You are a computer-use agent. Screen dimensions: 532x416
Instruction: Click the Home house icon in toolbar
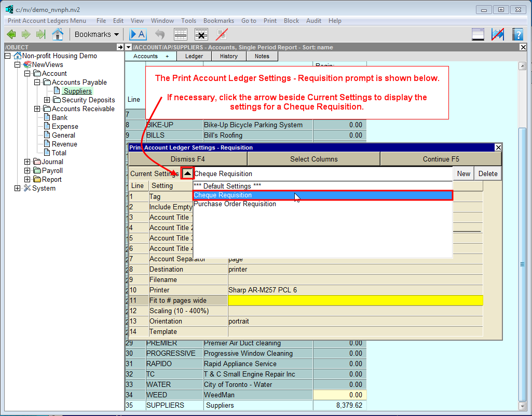(x=58, y=34)
